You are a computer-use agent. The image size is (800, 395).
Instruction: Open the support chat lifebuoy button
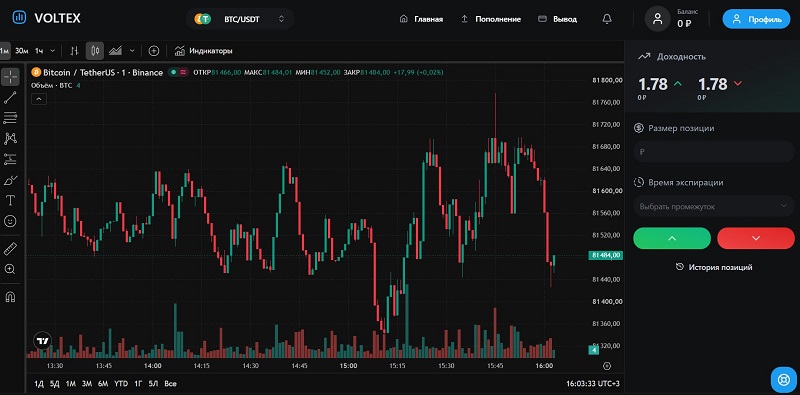pyautogui.click(x=784, y=380)
